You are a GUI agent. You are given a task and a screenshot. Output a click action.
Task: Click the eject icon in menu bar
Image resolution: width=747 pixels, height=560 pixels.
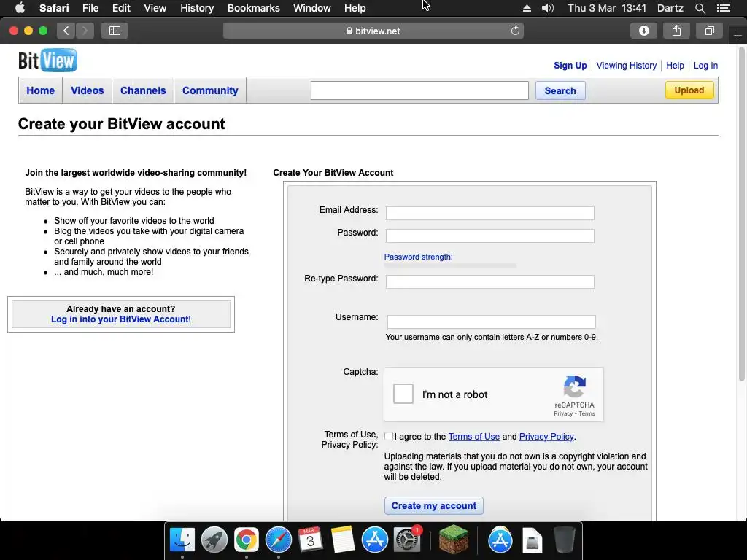pyautogui.click(x=527, y=8)
